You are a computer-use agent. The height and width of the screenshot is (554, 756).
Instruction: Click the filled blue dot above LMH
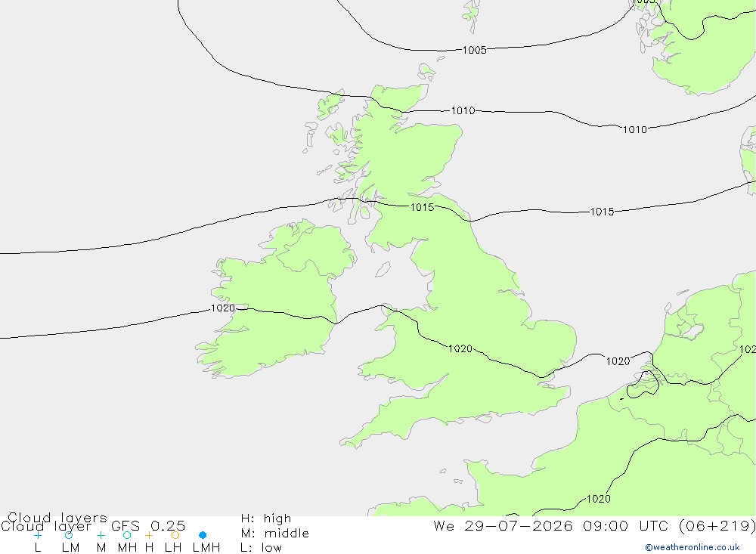coord(203,535)
